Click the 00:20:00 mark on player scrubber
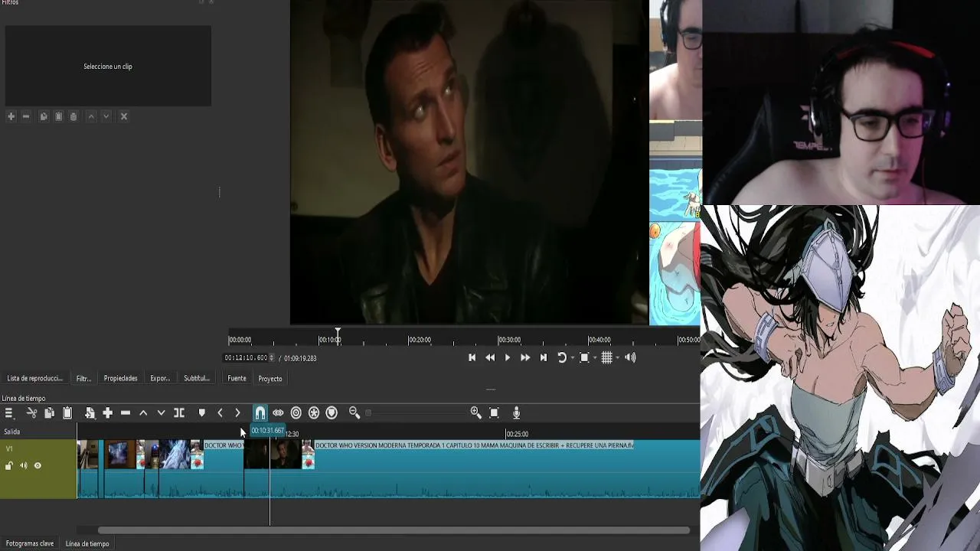Screen dimensions: 980x551 coord(419,340)
